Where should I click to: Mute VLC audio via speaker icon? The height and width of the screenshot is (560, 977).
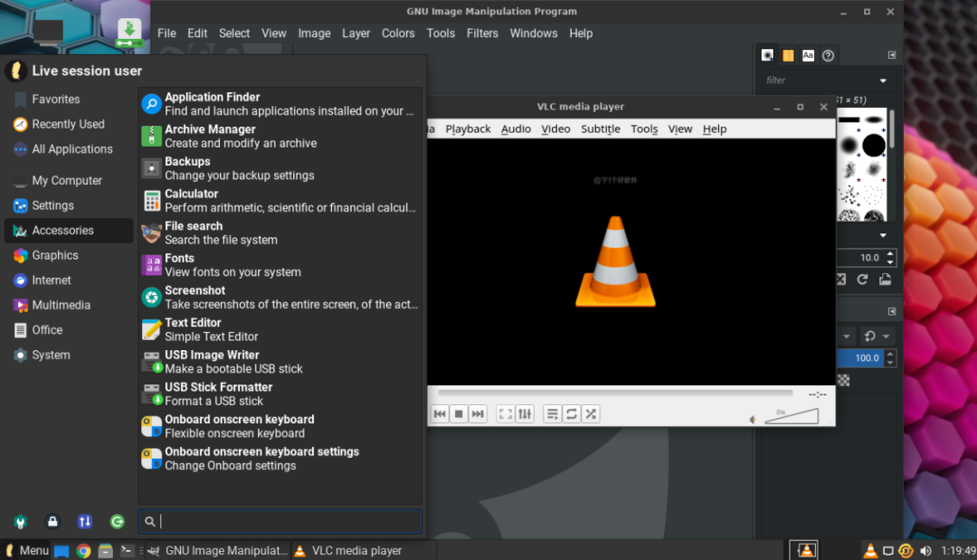753,419
